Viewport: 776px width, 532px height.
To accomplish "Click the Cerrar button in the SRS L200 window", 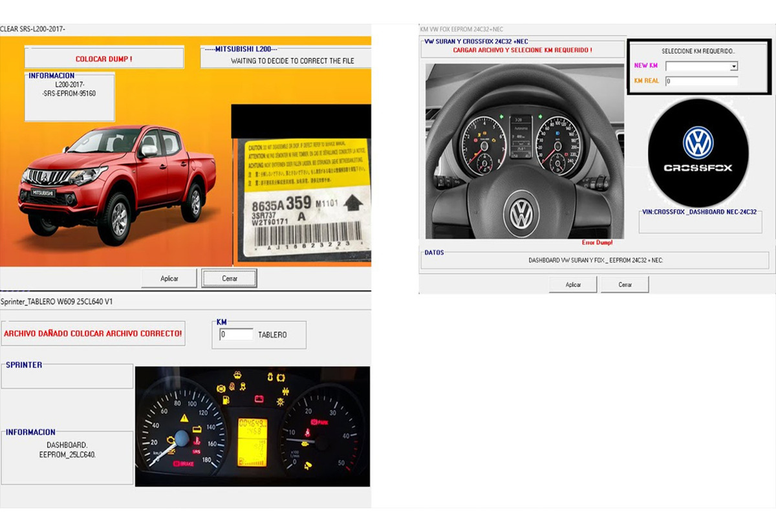I will click(x=230, y=279).
